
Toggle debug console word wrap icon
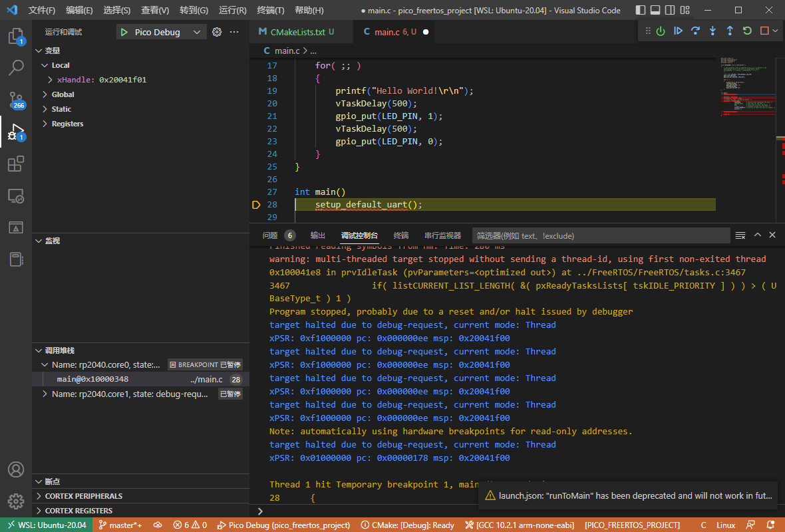point(740,235)
